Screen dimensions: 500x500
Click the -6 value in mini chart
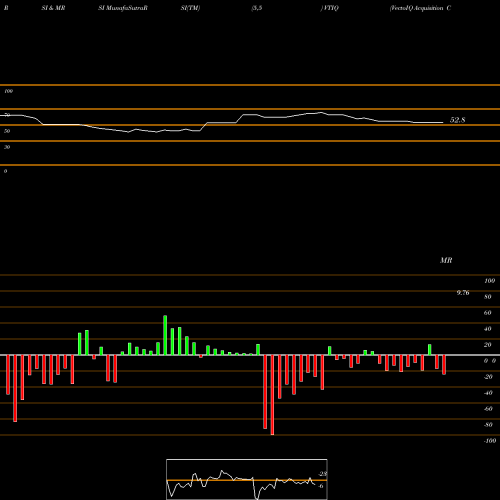321,486
